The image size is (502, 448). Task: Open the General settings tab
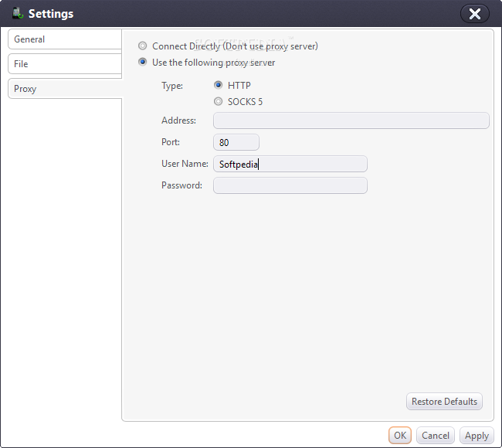click(x=65, y=39)
